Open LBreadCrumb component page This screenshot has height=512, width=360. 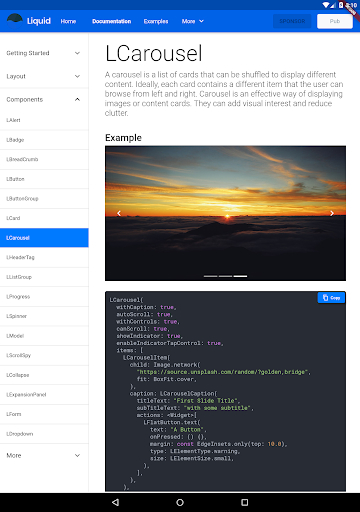point(44,159)
